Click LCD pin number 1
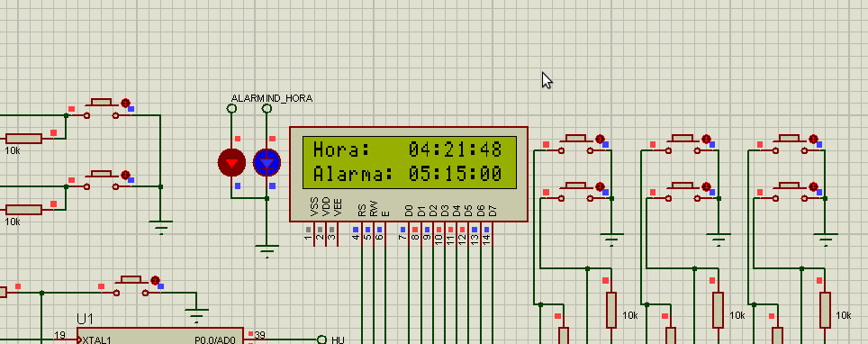The image size is (868, 344). pyautogui.click(x=308, y=237)
